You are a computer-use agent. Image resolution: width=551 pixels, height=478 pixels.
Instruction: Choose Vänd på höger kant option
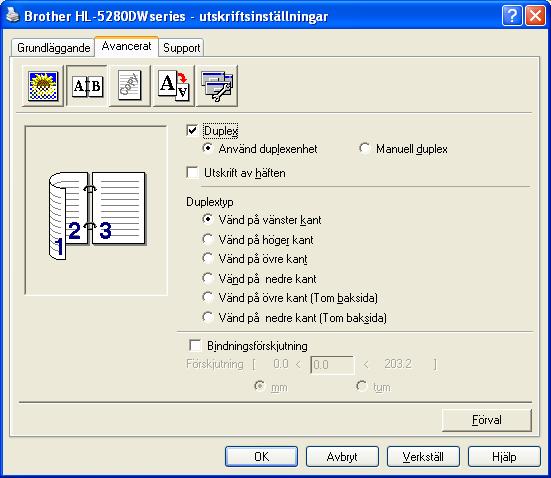point(208,239)
